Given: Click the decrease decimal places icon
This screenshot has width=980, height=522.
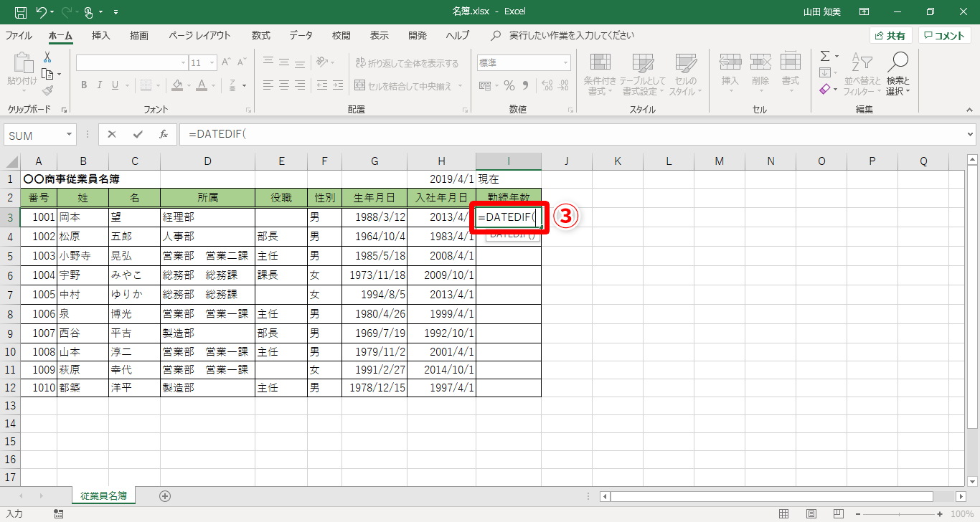Looking at the screenshot, I should pyautogui.click(x=565, y=85).
